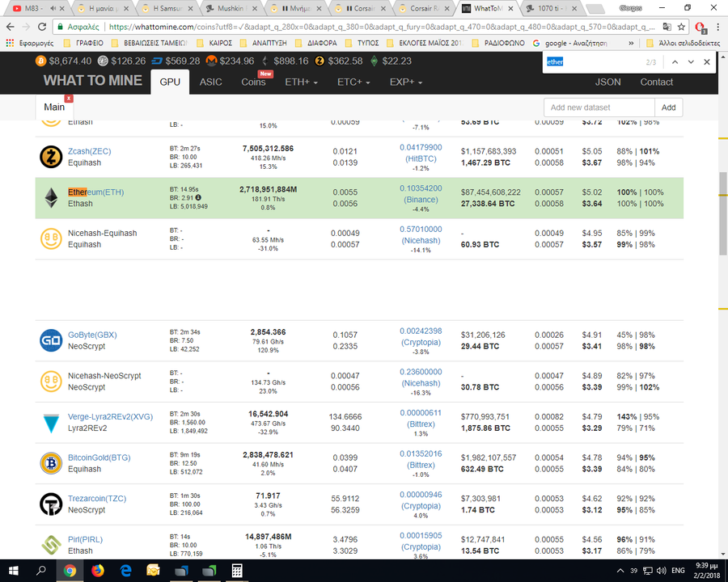
Task: Open Chrome's three-dot menu
Action: 718,27
